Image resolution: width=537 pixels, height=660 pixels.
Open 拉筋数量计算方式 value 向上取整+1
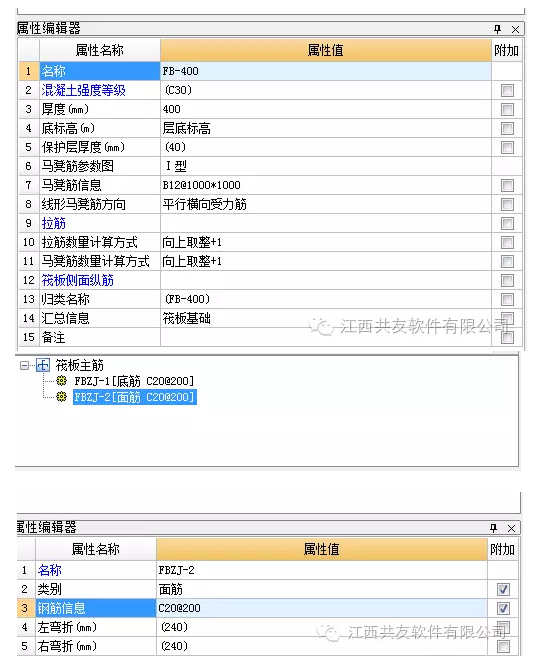325,242
